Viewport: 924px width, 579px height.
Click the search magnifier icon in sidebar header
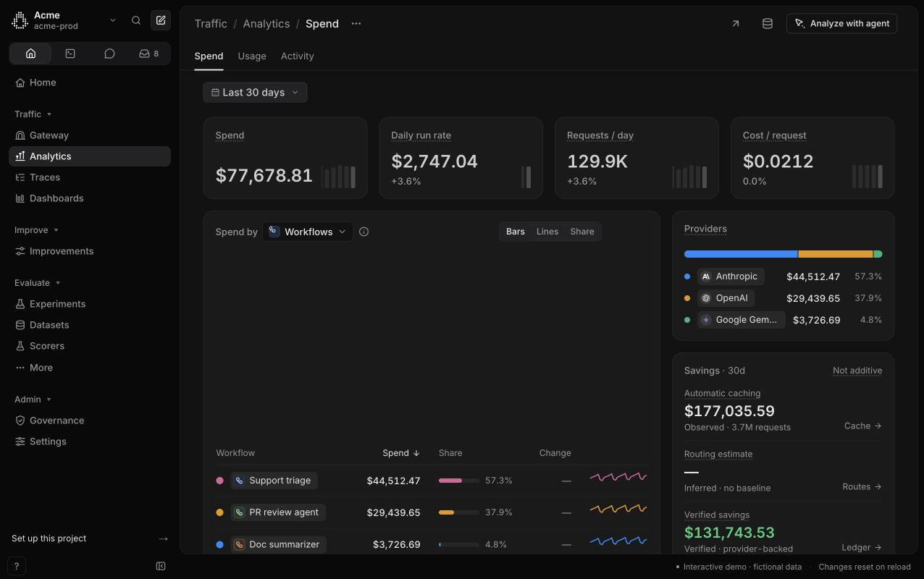(x=136, y=20)
